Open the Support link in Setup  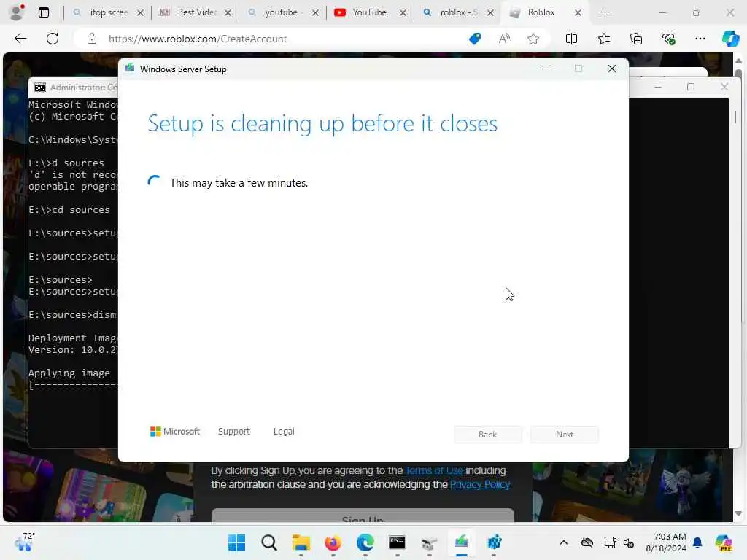[x=234, y=432]
